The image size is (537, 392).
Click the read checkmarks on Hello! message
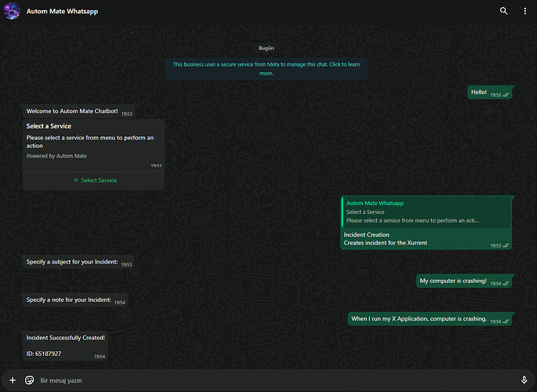click(506, 95)
